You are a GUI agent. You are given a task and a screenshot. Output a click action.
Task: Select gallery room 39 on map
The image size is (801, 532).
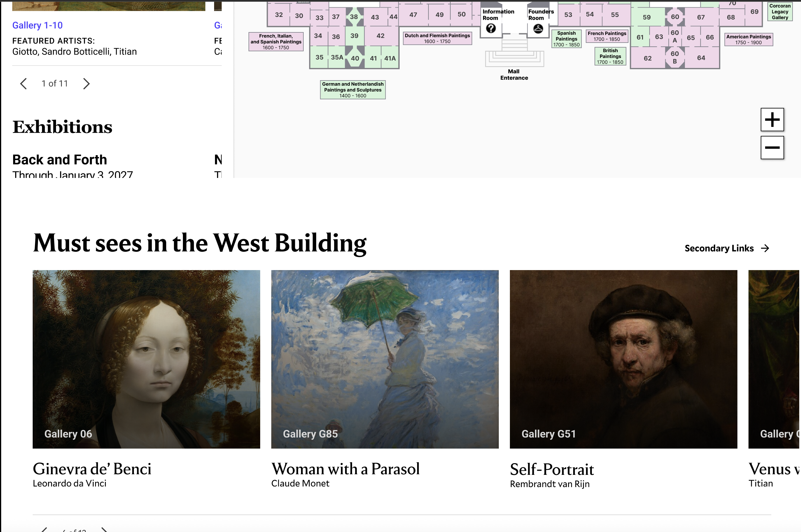click(354, 36)
